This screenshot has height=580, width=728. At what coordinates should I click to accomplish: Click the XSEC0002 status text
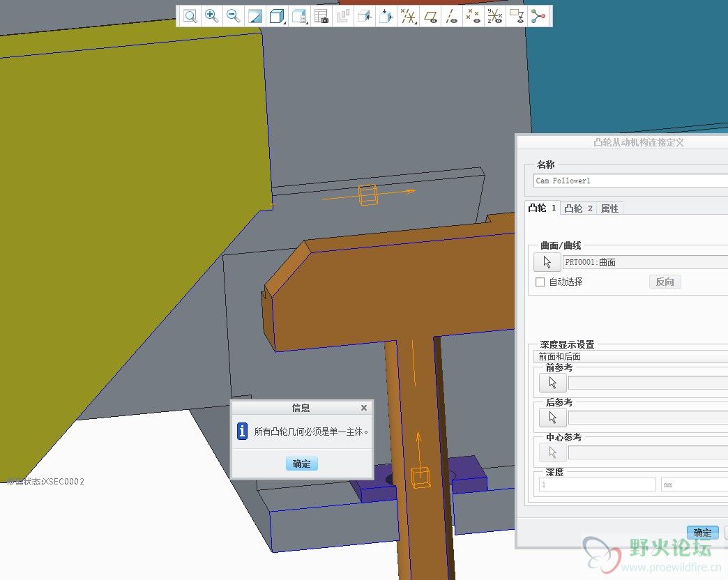click(45, 481)
